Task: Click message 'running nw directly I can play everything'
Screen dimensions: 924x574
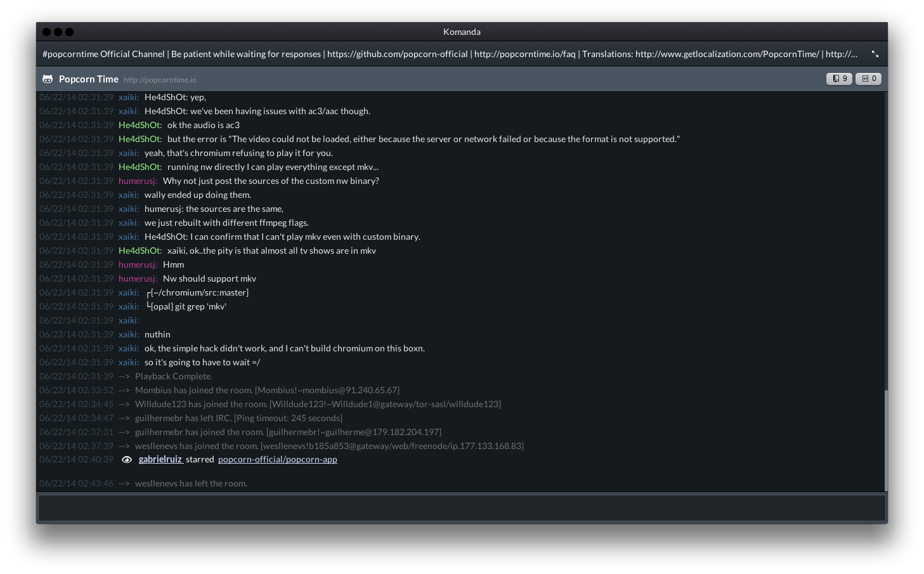Action: click(273, 167)
